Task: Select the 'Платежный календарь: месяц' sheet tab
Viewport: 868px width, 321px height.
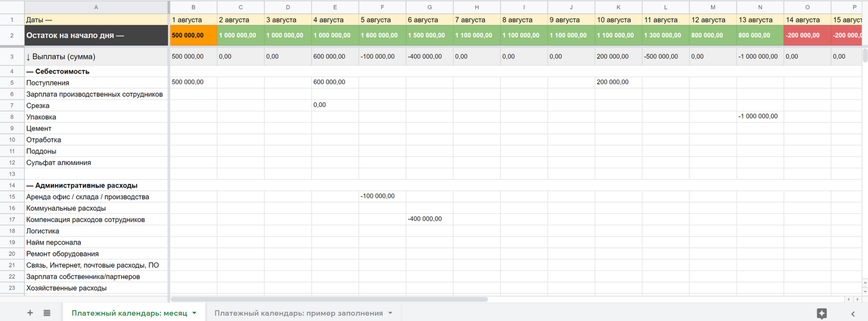Action: click(129, 313)
